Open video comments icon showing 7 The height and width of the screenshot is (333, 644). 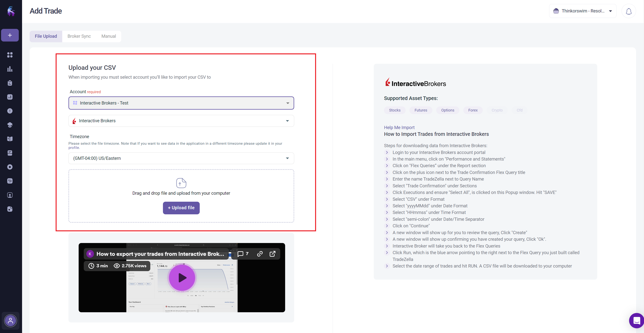pyautogui.click(x=243, y=254)
